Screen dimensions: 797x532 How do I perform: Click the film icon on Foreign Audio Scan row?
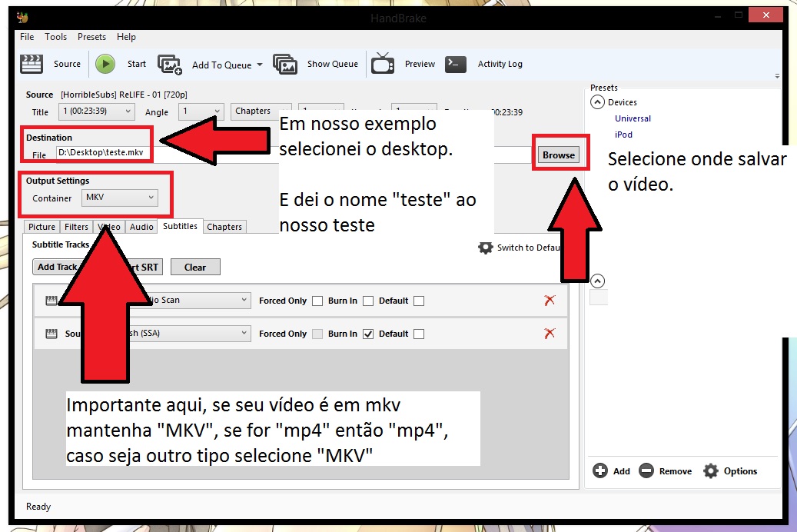coord(51,301)
